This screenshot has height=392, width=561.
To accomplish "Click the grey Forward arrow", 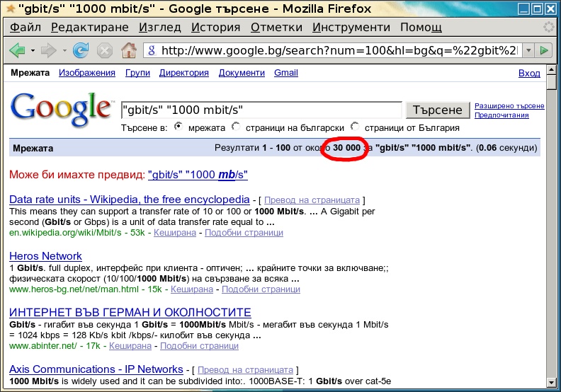I will pyautogui.click(x=49, y=50).
